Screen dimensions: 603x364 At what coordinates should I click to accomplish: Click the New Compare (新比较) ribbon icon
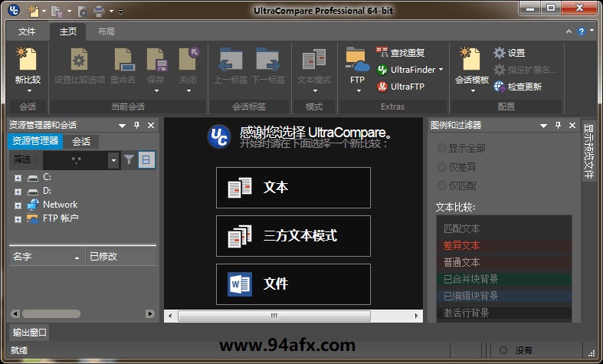tap(28, 59)
